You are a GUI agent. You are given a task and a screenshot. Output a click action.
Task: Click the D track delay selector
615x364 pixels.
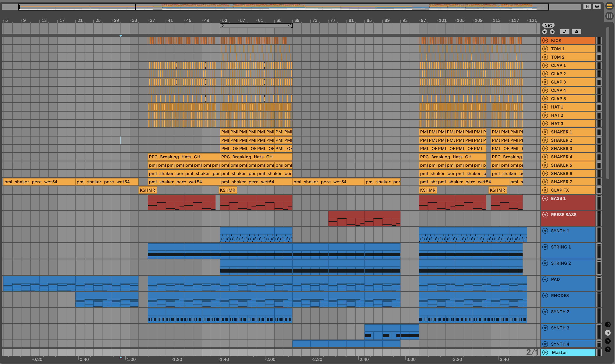(x=608, y=349)
